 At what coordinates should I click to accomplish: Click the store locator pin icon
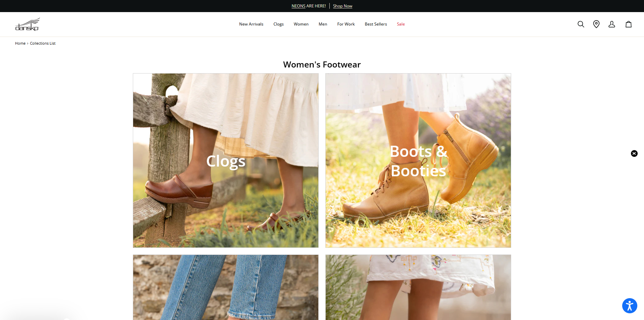pos(596,24)
